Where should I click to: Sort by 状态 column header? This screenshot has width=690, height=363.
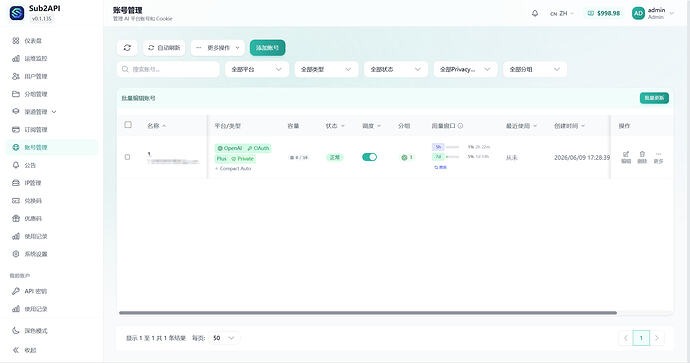click(335, 126)
